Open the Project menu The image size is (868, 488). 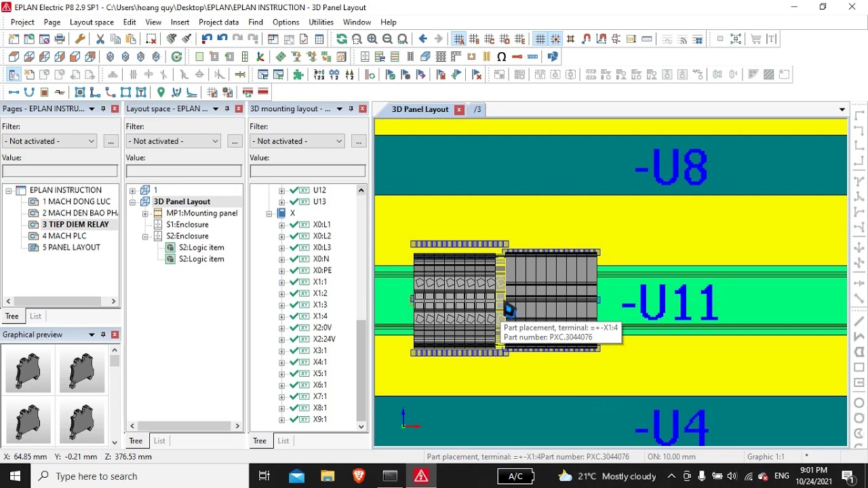click(22, 22)
